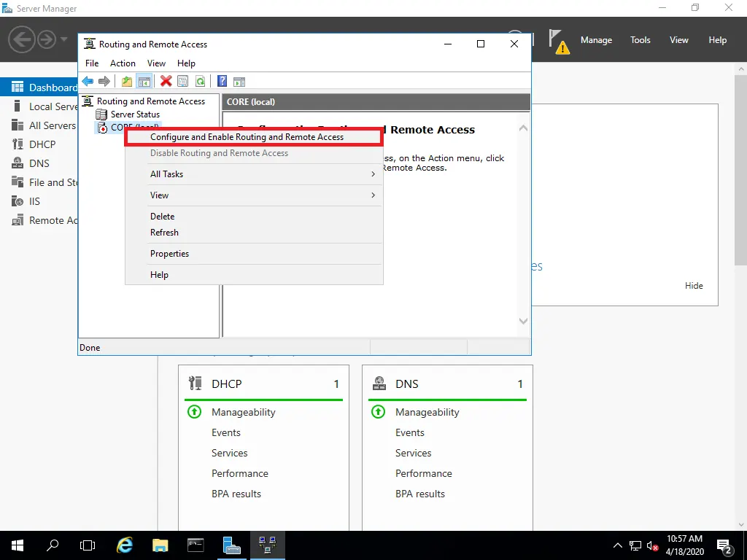
Task: Click the blue Help question-mark icon
Action: [x=222, y=82]
